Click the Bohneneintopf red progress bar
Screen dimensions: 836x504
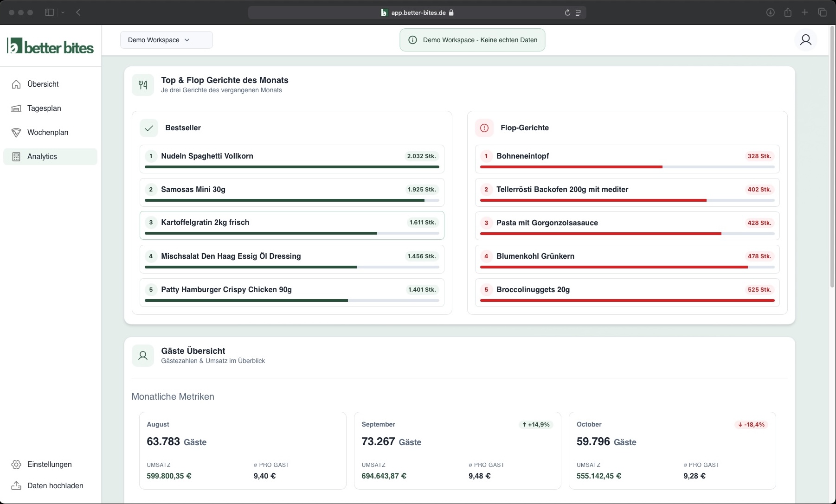571,167
